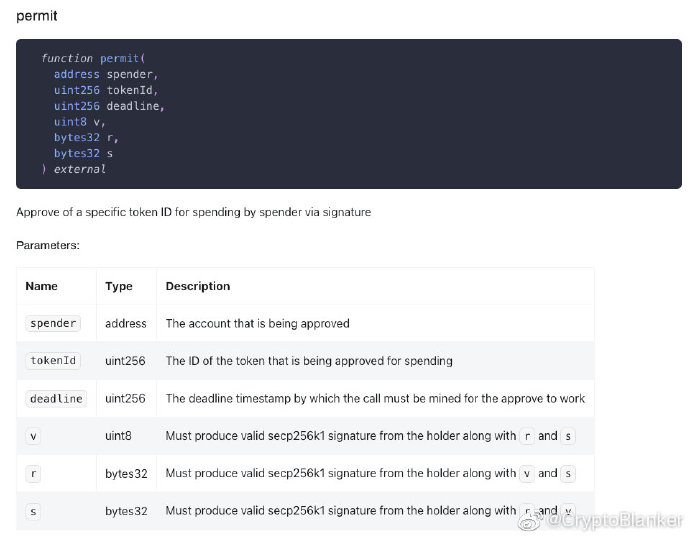Click the r parameter chip in the Name column
The image size is (690, 538).
coord(33,473)
